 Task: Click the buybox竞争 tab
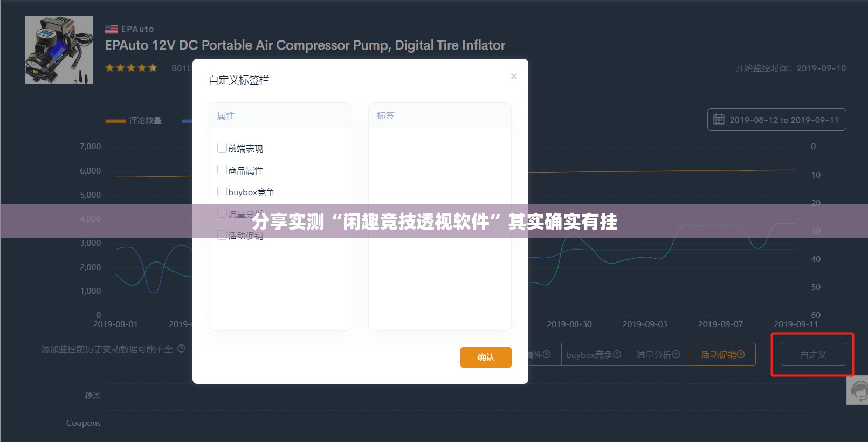click(x=589, y=355)
